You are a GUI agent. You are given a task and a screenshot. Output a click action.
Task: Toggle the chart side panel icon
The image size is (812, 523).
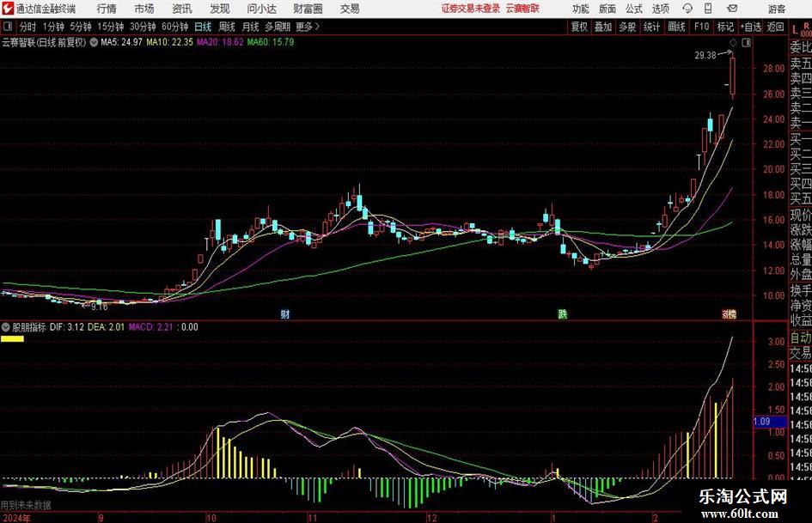click(746, 42)
